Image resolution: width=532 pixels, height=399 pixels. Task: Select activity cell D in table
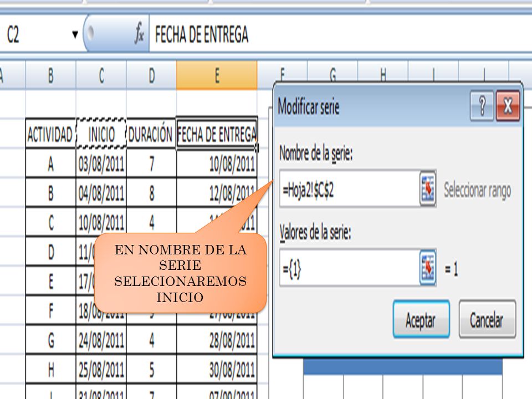pos(50,252)
